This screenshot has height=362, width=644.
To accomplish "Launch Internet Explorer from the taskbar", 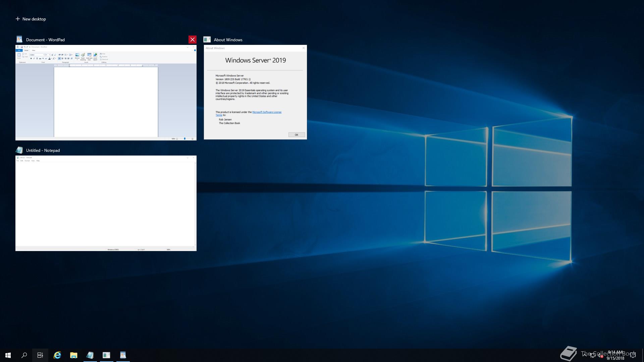I will click(57, 355).
